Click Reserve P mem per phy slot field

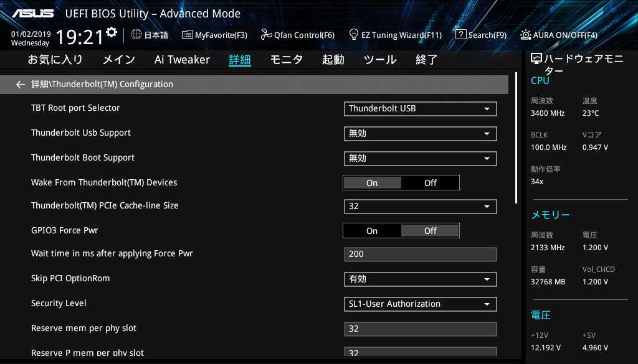click(421, 352)
